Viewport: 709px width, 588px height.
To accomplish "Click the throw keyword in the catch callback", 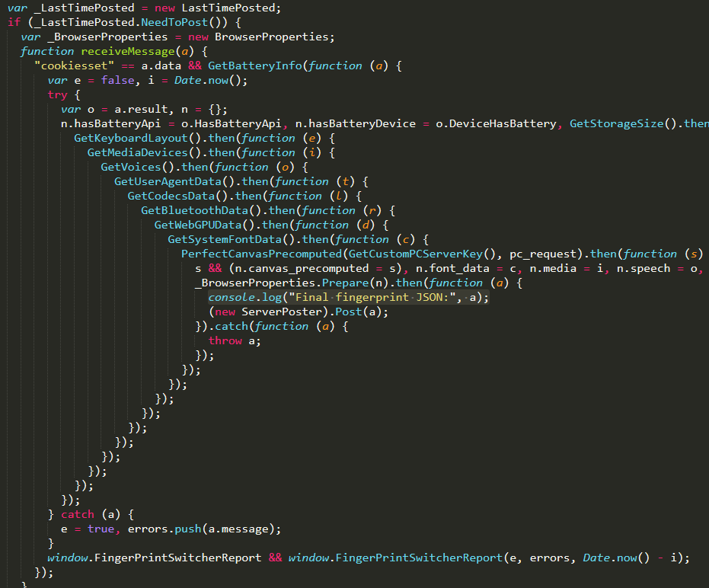I will (x=225, y=340).
